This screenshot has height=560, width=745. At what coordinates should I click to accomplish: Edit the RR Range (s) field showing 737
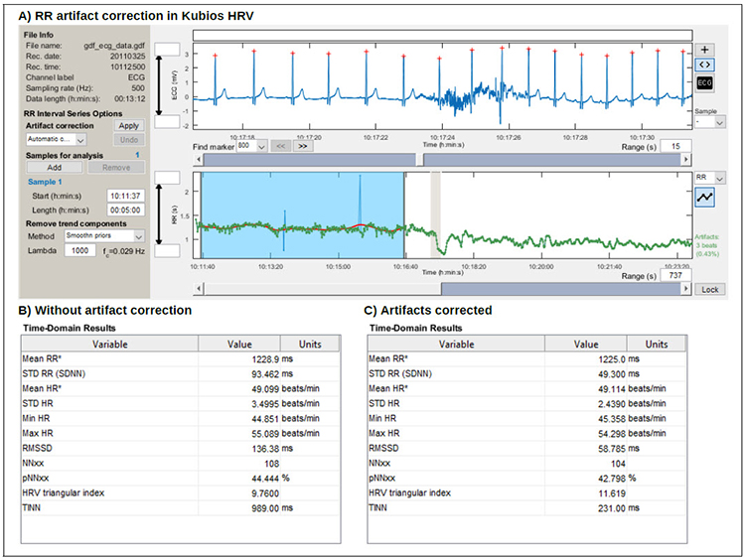675,275
